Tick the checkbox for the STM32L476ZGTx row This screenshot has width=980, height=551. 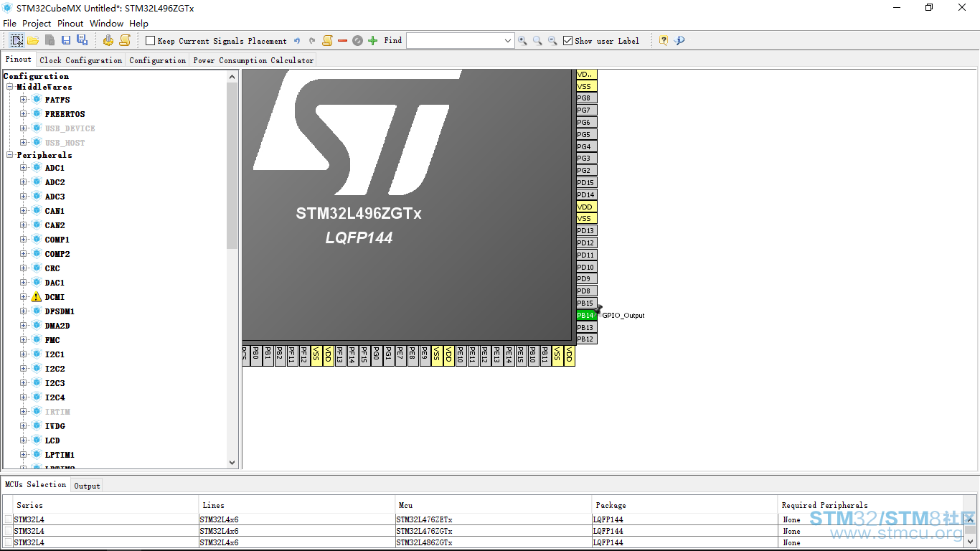(x=8, y=531)
